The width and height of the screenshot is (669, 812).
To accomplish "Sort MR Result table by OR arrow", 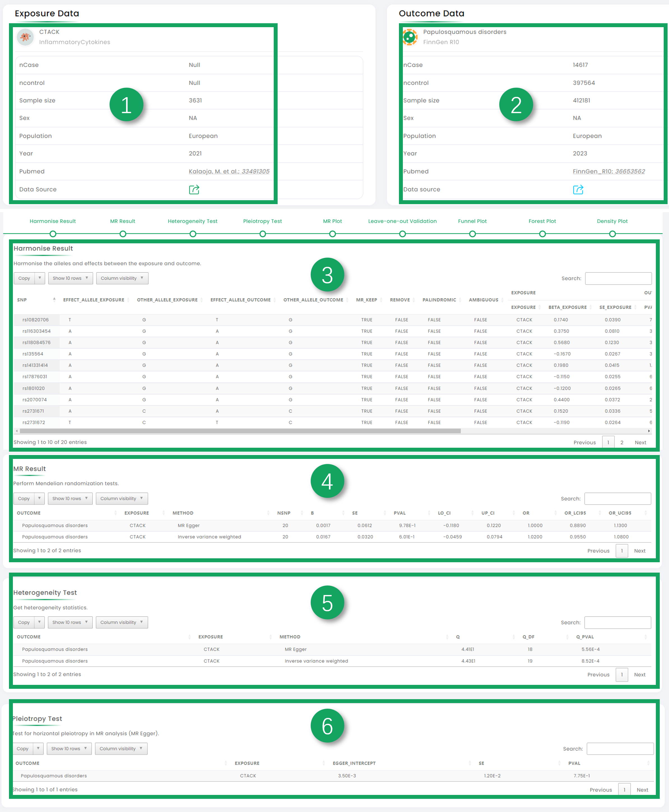I will point(556,513).
